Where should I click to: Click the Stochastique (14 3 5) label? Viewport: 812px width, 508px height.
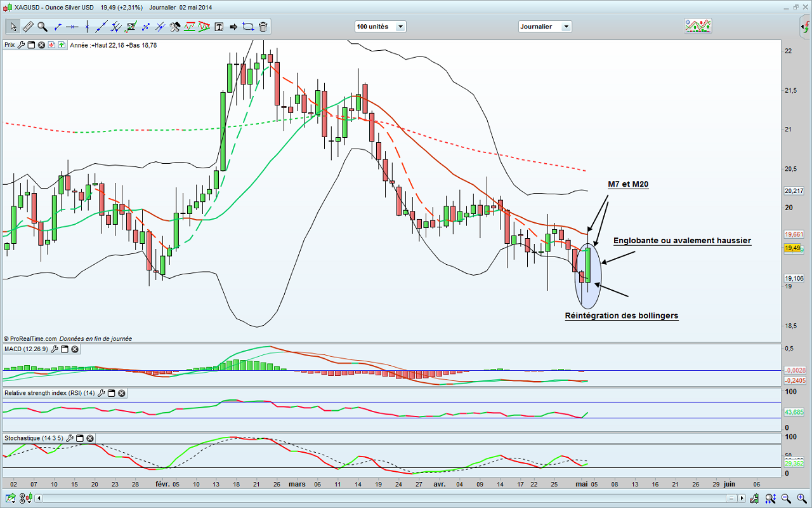(x=32, y=438)
